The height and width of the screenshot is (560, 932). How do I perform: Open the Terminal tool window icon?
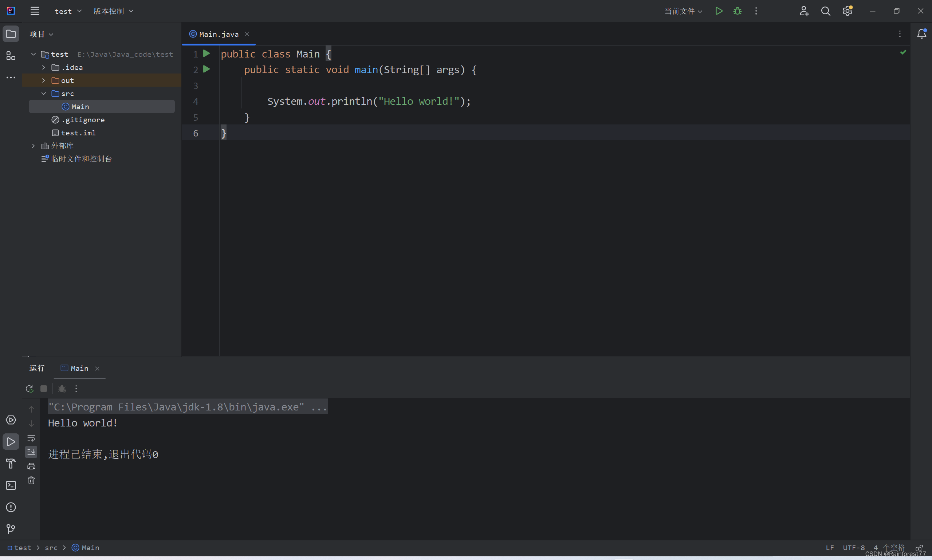(x=11, y=485)
